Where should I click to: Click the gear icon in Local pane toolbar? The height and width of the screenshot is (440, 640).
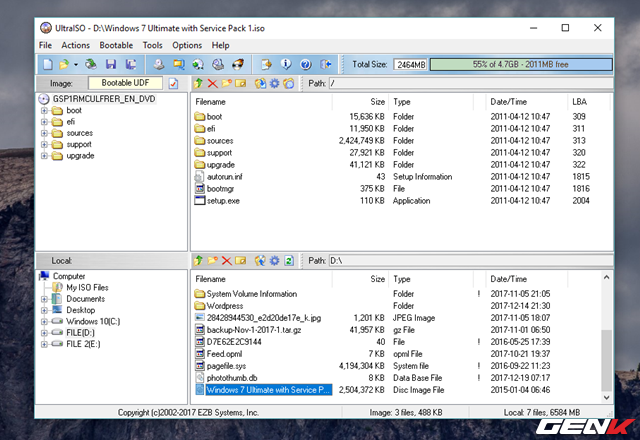click(274, 260)
